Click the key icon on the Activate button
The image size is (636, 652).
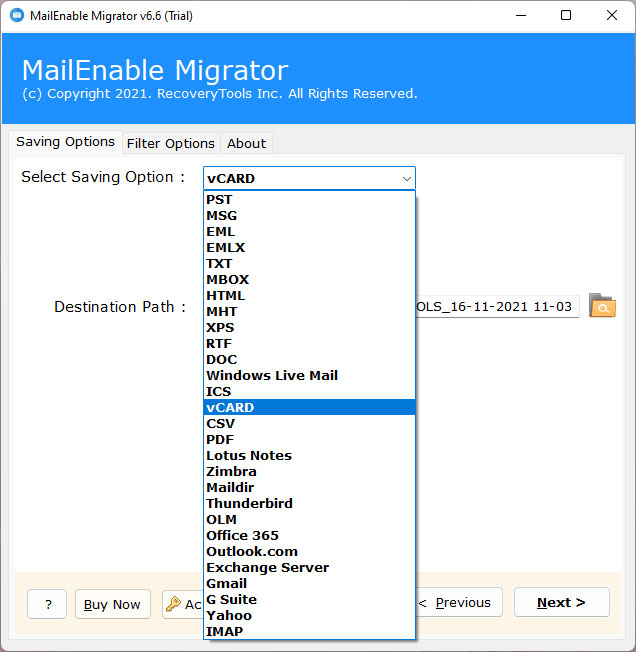(173, 603)
